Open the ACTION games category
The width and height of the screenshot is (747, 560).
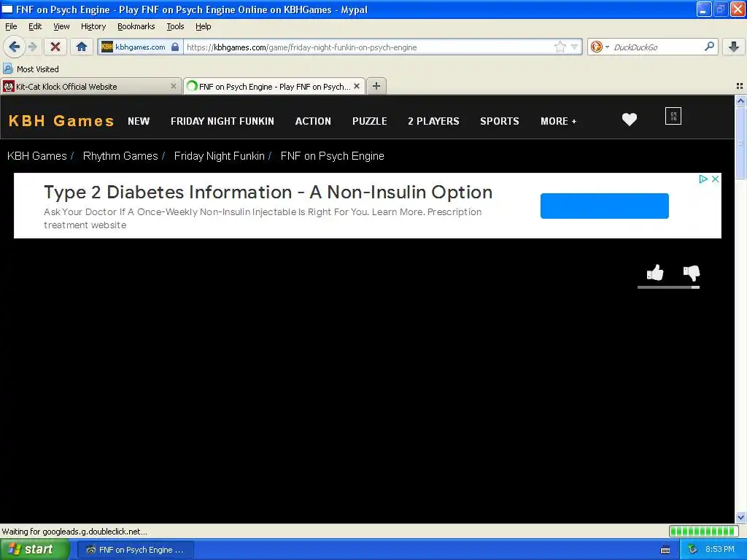(313, 121)
